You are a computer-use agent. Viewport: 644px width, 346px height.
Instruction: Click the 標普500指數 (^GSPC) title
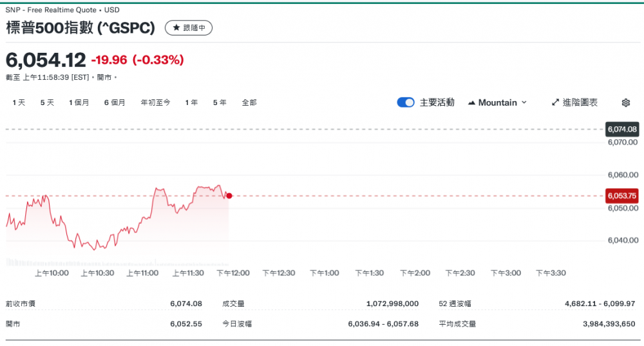[x=80, y=28]
